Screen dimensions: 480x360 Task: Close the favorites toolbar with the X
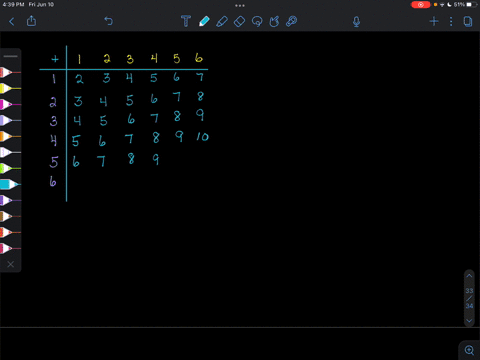11,264
